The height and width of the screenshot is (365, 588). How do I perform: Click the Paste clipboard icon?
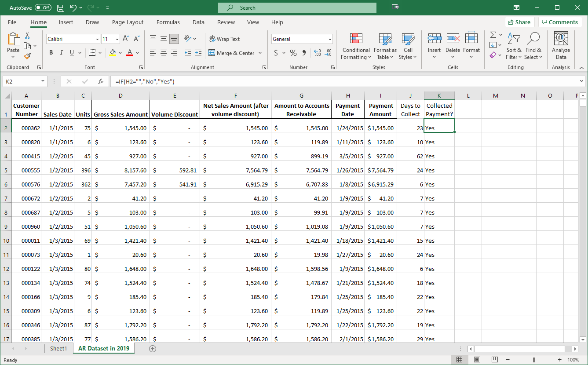[14, 40]
